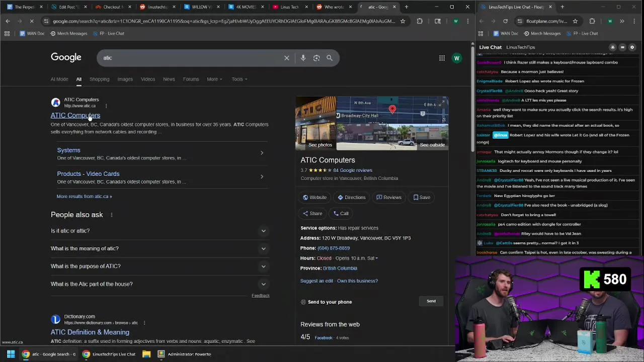644x362 pixels.
Task: Open the Tools dropdown
Action: [x=239, y=79]
